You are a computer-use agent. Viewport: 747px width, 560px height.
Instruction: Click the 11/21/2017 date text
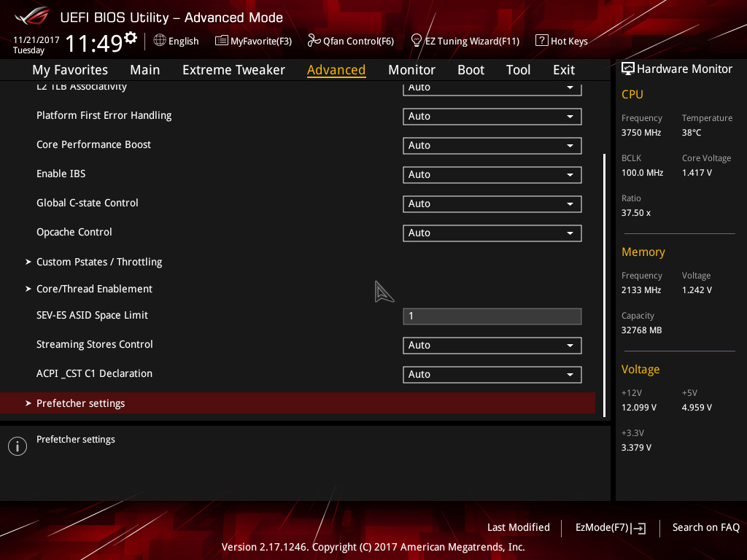pos(36,39)
